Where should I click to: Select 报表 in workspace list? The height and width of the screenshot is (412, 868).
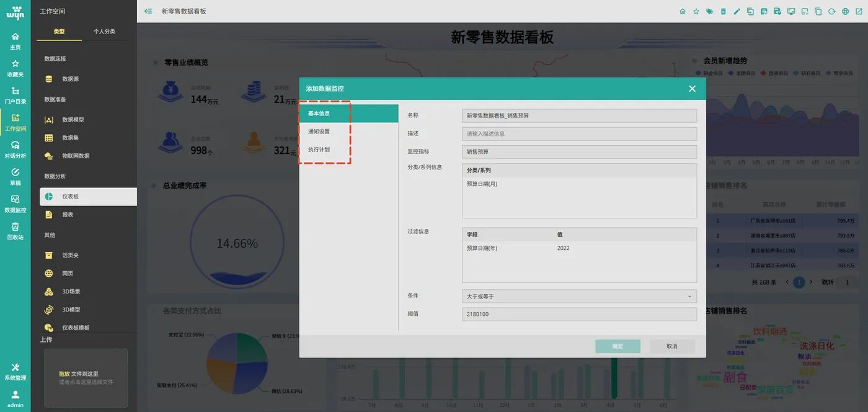point(87,215)
